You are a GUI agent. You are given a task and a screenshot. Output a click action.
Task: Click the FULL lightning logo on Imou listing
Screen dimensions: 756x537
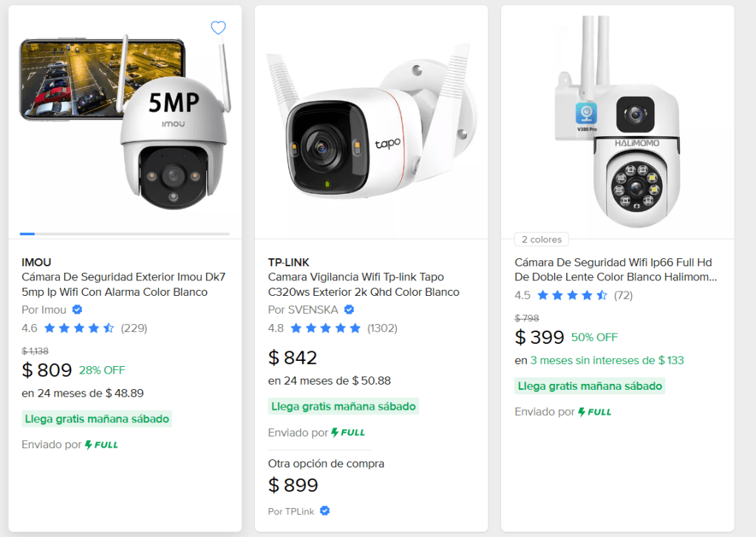point(101,445)
